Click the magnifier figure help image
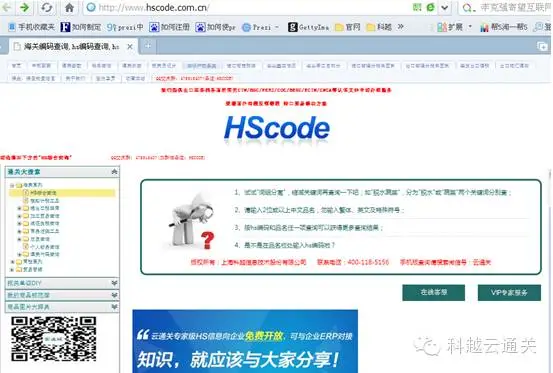Screen dimensions: 553x373 coord(190,220)
